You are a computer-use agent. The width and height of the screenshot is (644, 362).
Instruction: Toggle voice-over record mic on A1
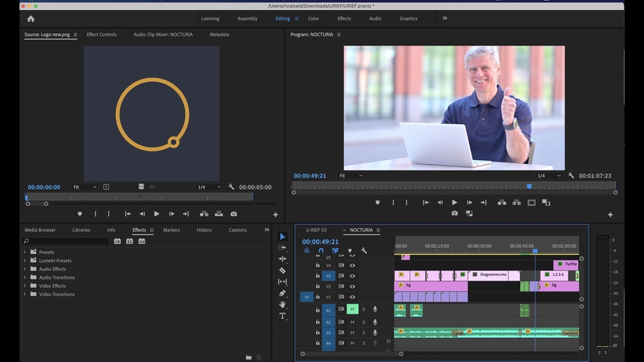coord(375,310)
